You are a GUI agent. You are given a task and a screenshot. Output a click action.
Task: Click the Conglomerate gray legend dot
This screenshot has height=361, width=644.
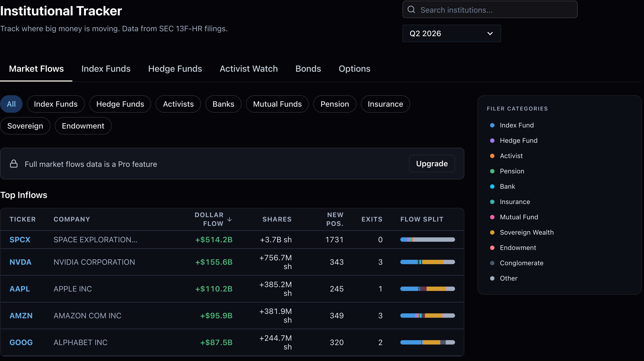coord(492,263)
